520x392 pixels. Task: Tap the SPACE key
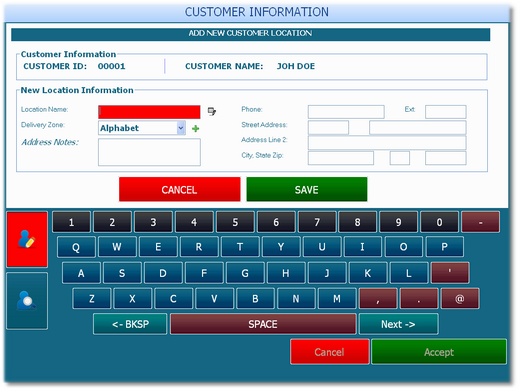click(x=263, y=324)
